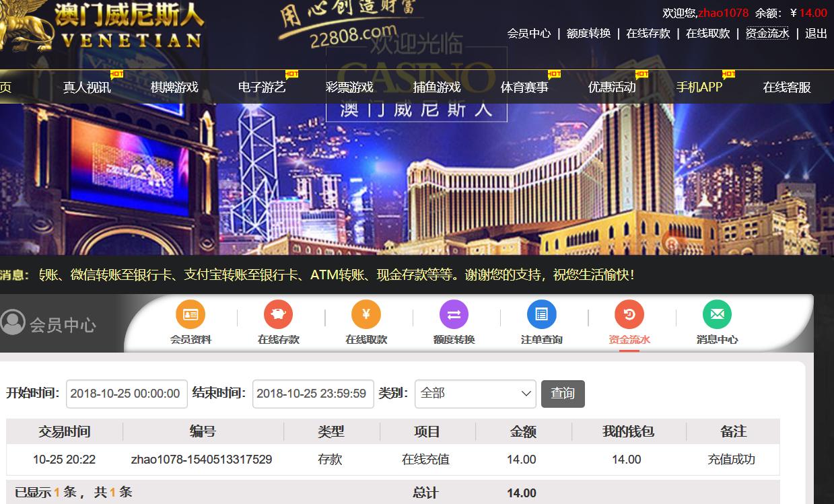834x504 pixels.
Task: Click the 备注 column header
Action: click(x=733, y=431)
